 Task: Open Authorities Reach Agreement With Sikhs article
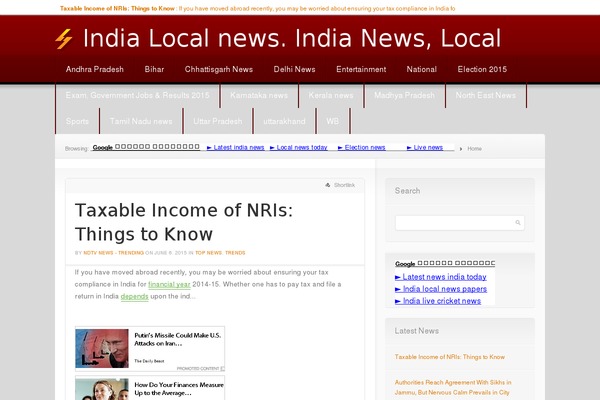click(x=453, y=387)
